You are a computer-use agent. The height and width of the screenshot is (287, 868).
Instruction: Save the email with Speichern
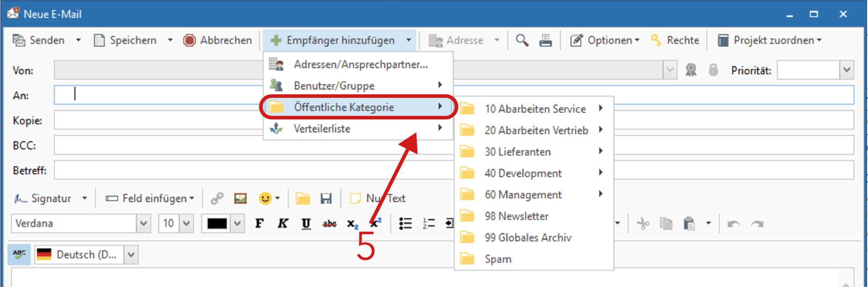coord(125,40)
